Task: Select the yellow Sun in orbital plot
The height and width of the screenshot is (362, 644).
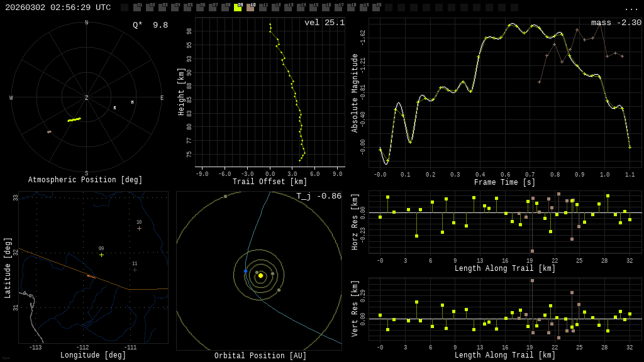Action: [260, 275]
